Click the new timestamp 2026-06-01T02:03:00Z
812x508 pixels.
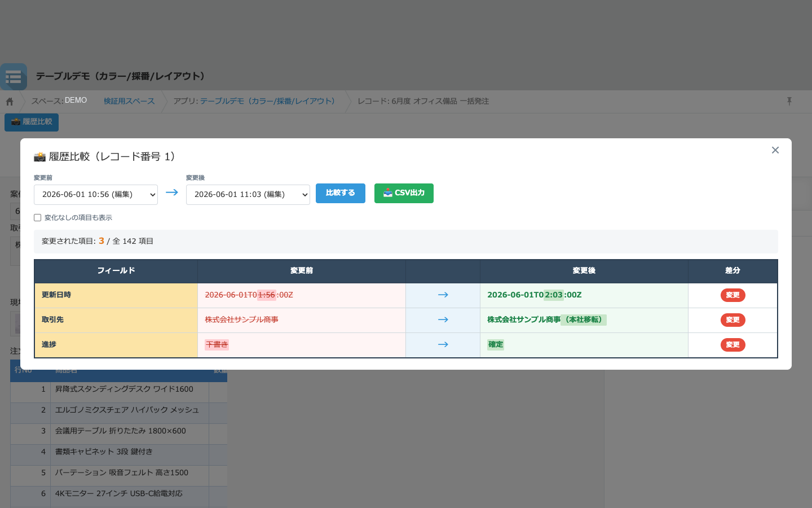click(535, 295)
